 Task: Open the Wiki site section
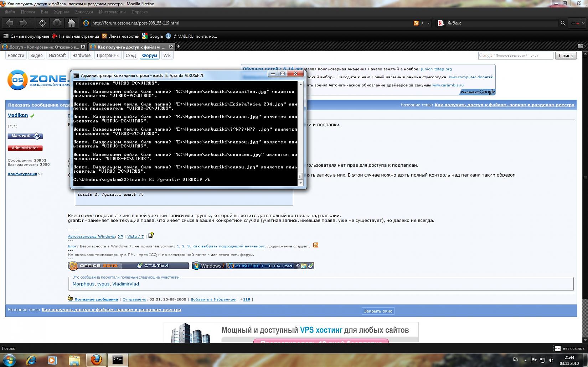(167, 56)
